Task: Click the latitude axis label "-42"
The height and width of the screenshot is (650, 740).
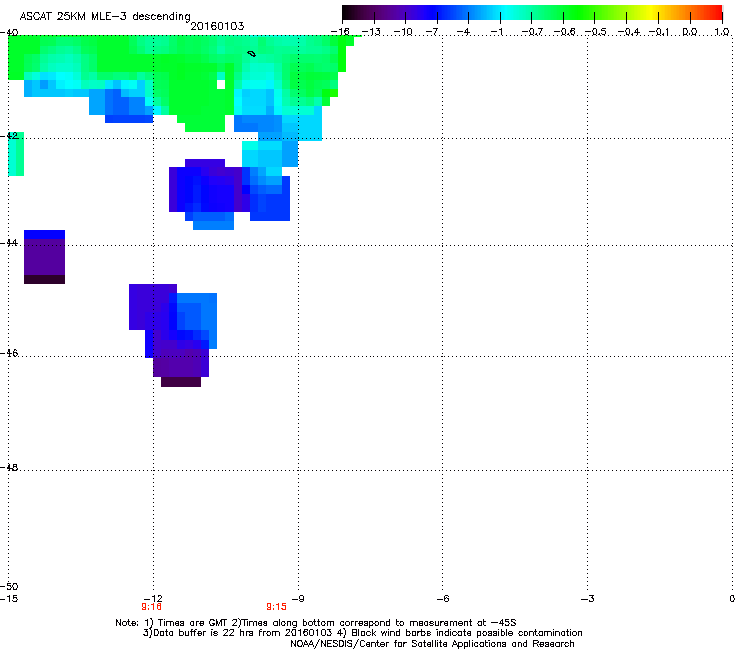Action: (x=9, y=135)
